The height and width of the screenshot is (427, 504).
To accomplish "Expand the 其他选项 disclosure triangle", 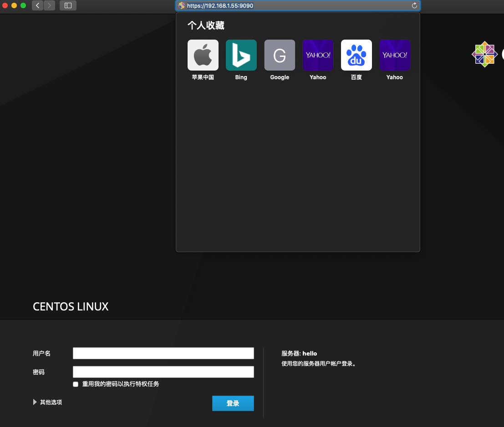I will [x=35, y=402].
